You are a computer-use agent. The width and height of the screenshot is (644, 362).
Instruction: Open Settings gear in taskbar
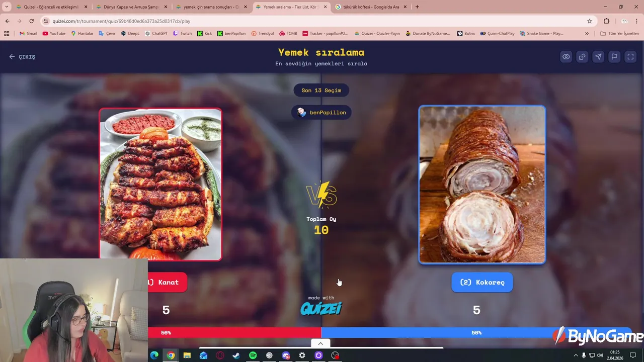302,355
